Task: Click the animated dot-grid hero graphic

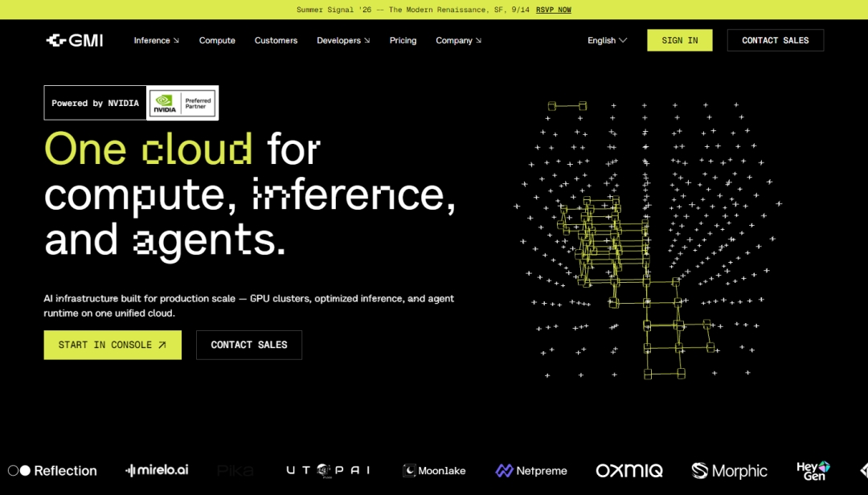Action: coord(648,239)
